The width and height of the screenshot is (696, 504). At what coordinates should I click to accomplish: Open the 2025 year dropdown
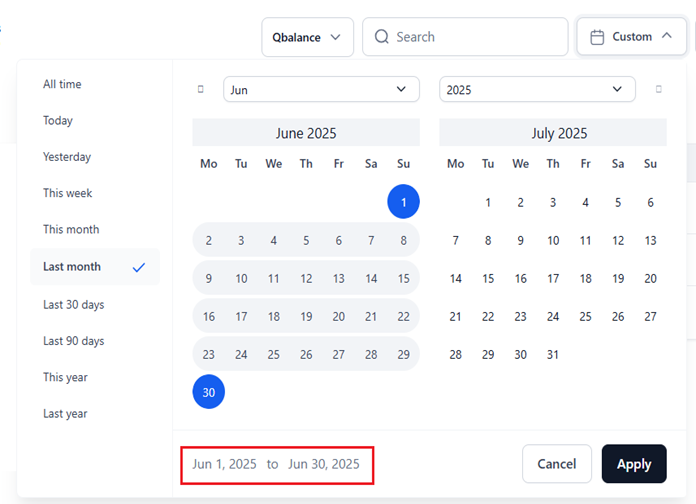click(x=537, y=89)
